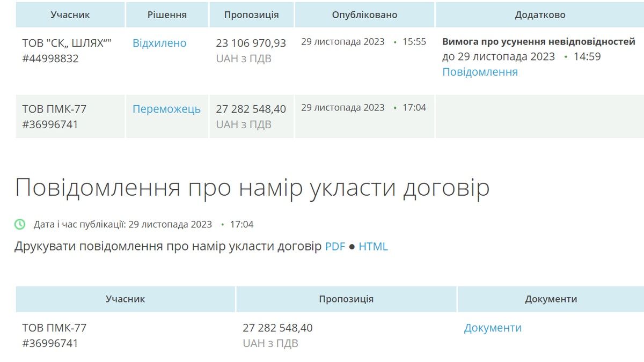Click the green clock icon beside publication date

click(20, 224)
